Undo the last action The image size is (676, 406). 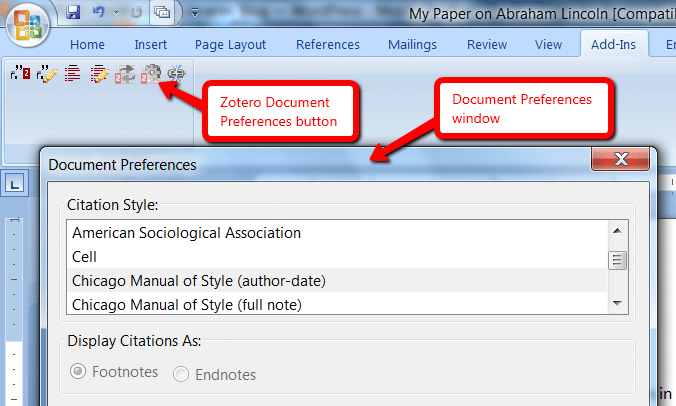99,12
